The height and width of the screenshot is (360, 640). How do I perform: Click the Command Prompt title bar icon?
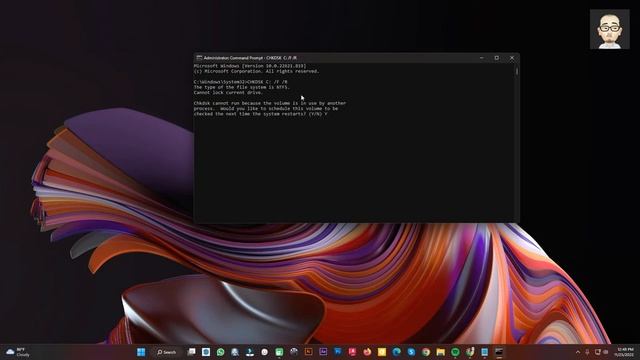(x=199, y=58)
